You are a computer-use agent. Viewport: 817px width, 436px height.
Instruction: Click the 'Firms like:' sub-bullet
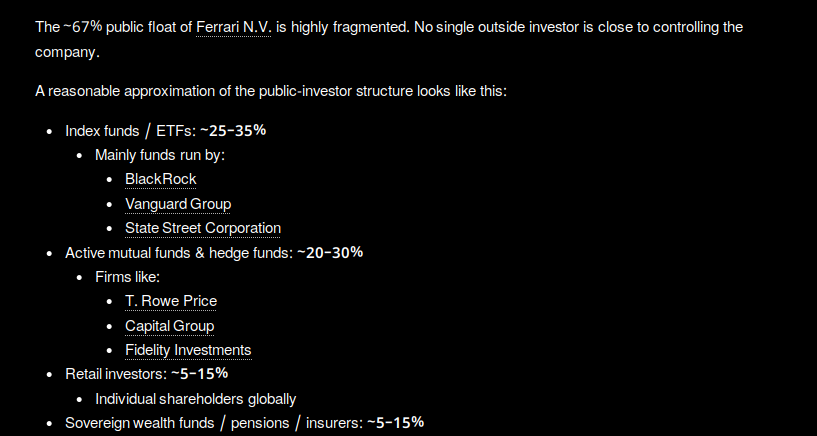point(128,277)
